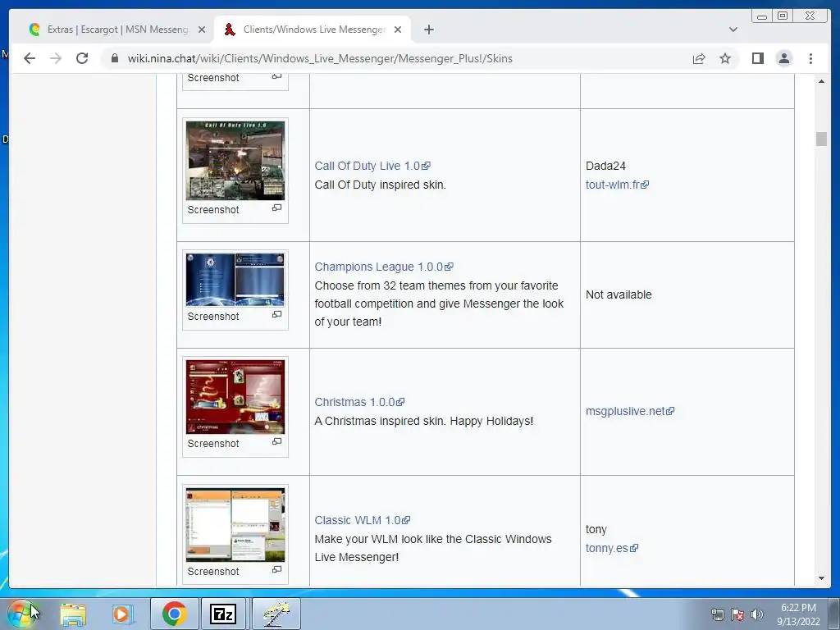Image resolution: width=840 pixels, height=630 pixels.
Task: Click 'Call Of Duty inspired skin.' description
Action: [x=381, y=185]
